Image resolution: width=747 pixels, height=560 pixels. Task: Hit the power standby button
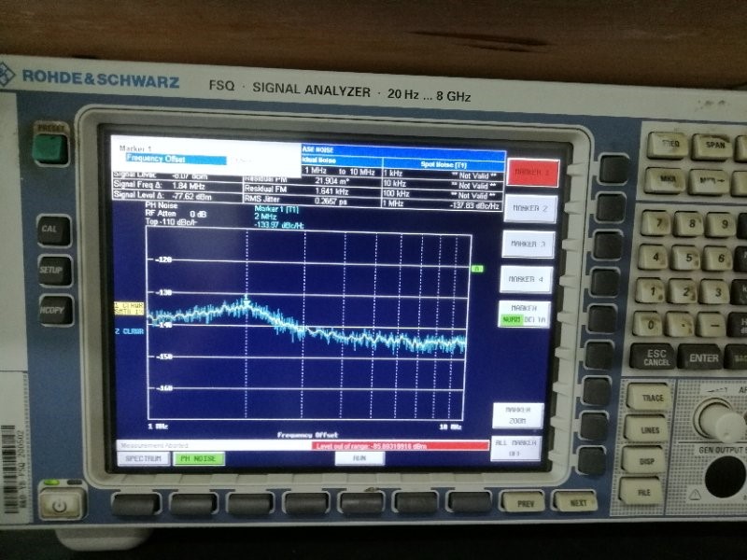coord(61,505)
